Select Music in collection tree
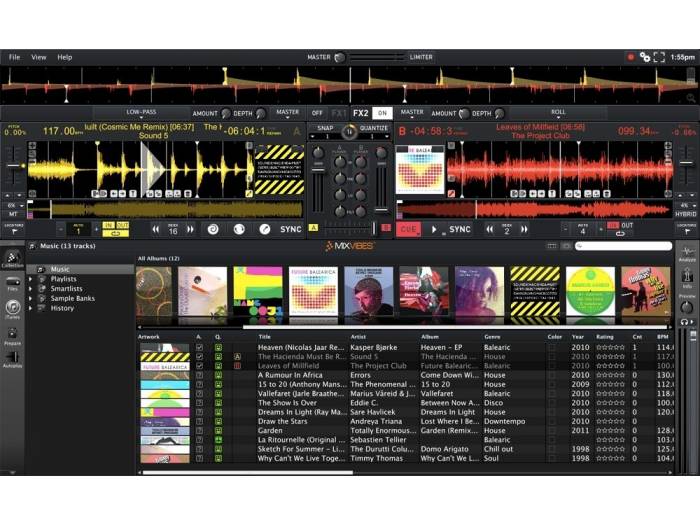 (x=80, y=269)
